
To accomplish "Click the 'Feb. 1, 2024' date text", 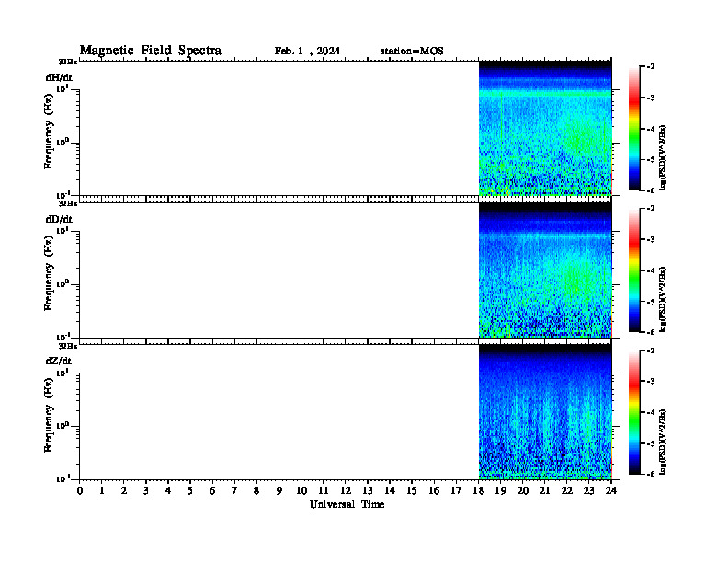I will click(307, 52).
